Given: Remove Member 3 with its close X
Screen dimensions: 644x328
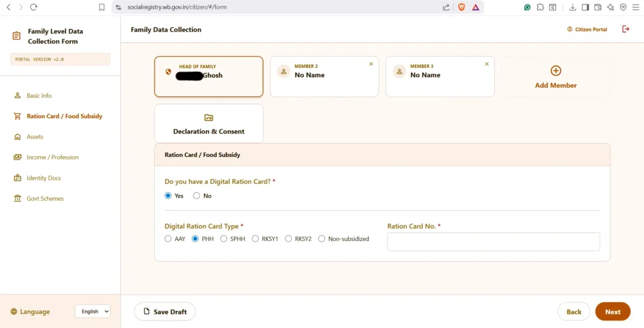Looking at the screenshot, I should (x=487, y=64).
